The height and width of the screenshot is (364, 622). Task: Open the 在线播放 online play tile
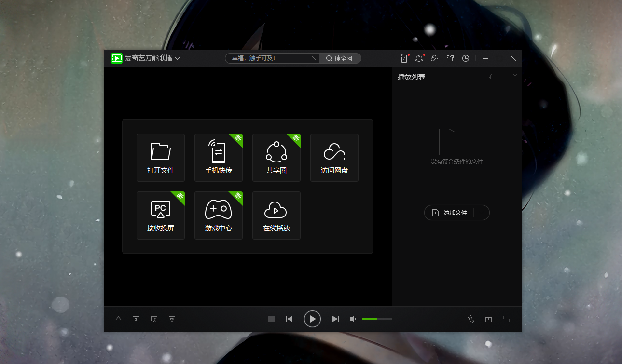[276, 216]
